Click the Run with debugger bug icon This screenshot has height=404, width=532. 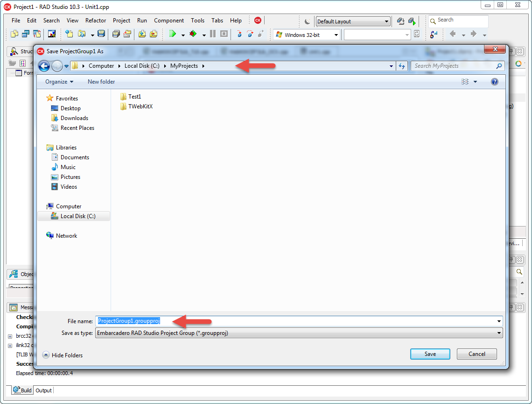(x=193, y=34)
